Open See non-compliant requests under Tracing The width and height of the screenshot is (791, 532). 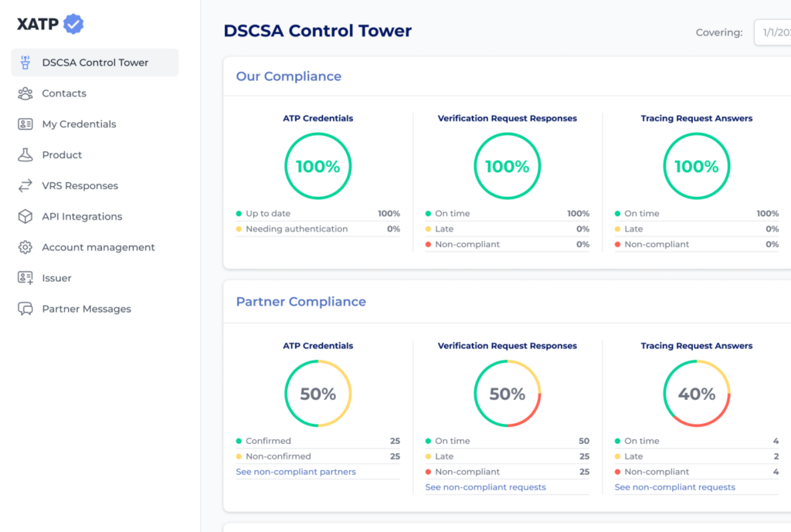pyautogui.click(x=674, y=487)
